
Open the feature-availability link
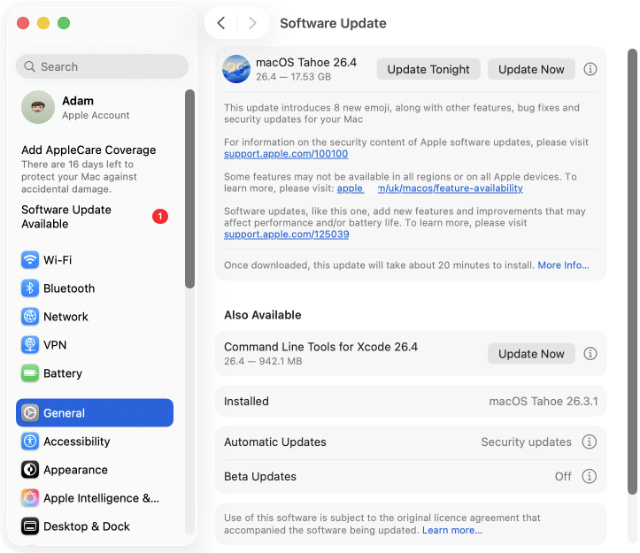430,188
